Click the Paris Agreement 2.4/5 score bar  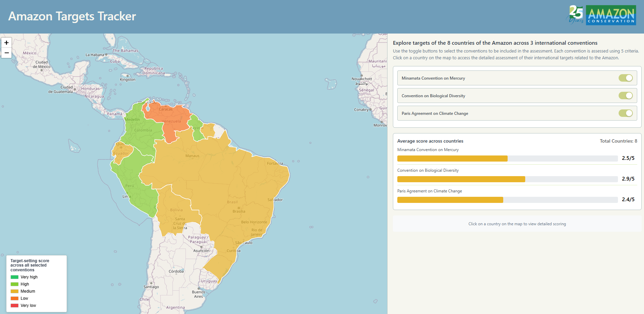pos(507,200)
